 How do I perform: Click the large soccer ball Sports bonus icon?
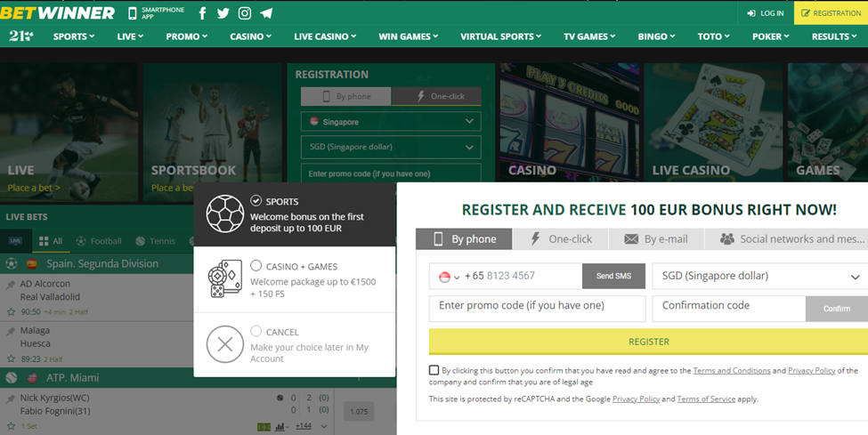(224, 213)
